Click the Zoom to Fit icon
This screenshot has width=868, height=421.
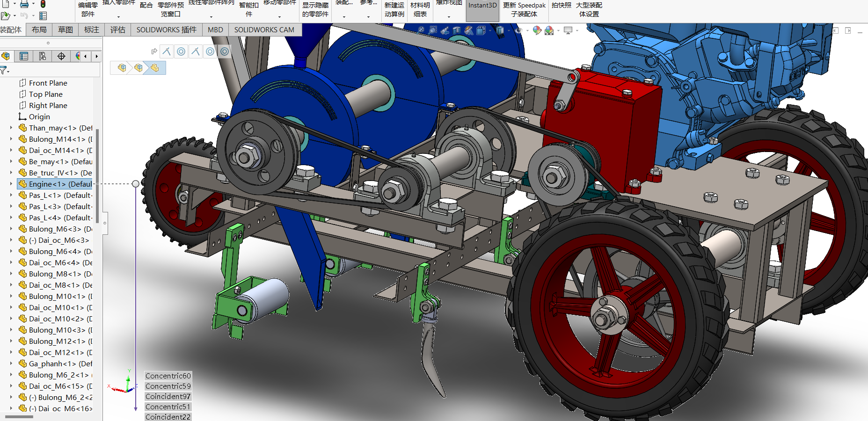click(x=421, y=30)
